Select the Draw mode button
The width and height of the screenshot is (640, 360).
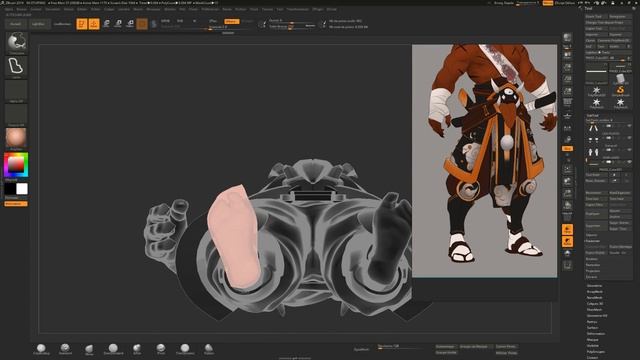[x=94, y=24]
